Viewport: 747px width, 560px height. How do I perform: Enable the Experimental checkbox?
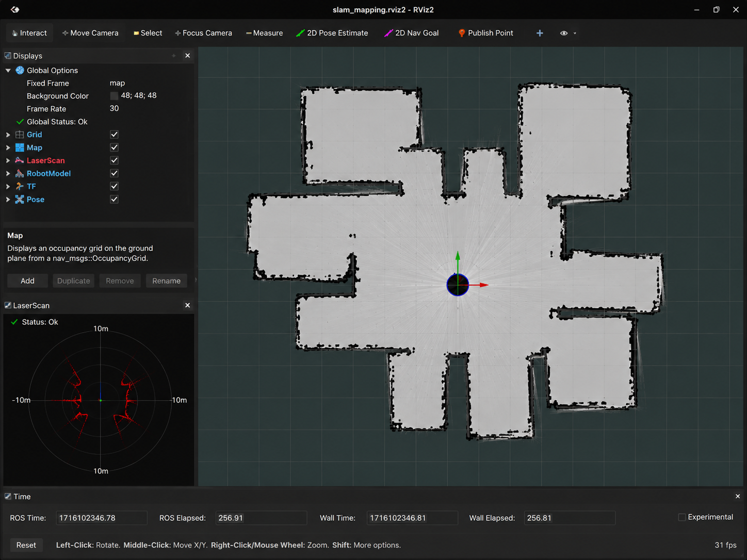click(682, 517)
